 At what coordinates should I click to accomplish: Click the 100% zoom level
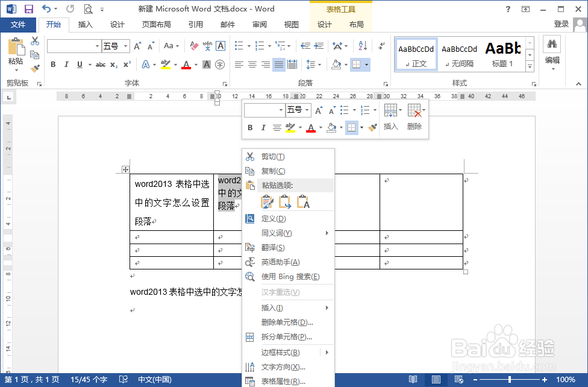566,380
